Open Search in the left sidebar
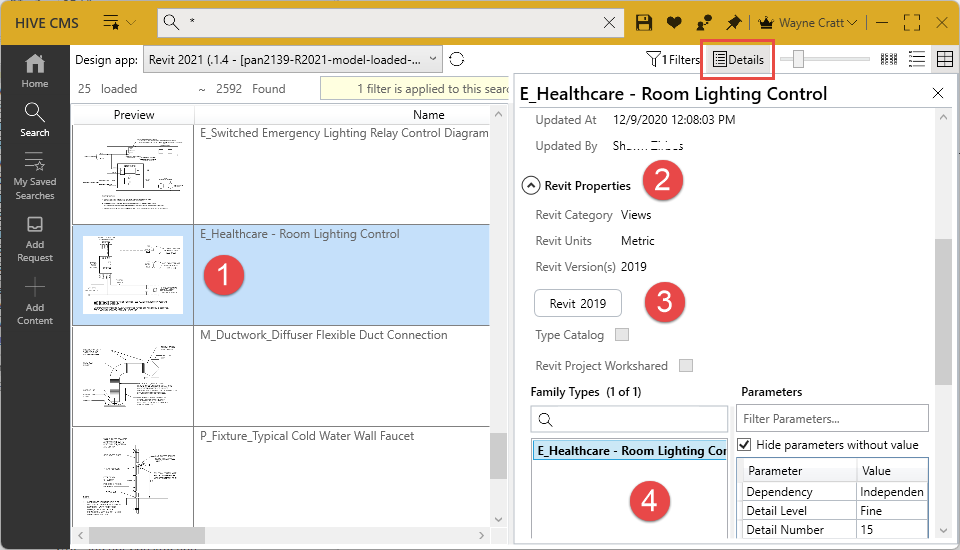 pyautogui.click(x=35, y=120)
